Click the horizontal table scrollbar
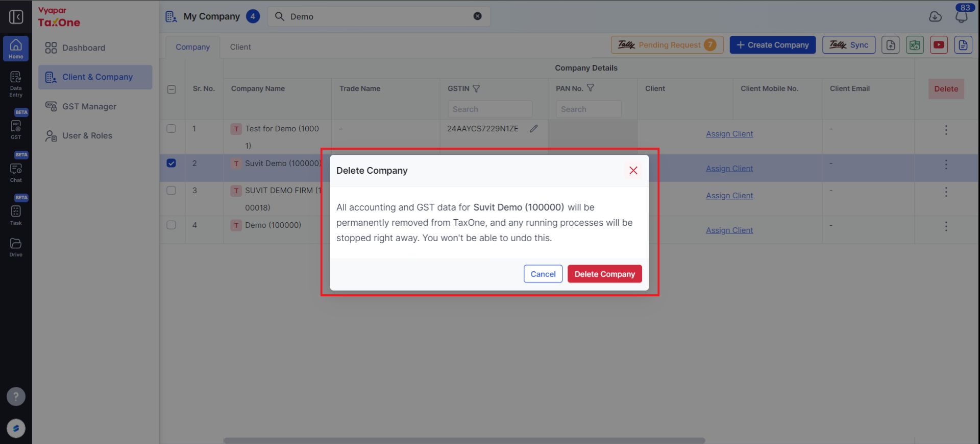 pos(464,440)
